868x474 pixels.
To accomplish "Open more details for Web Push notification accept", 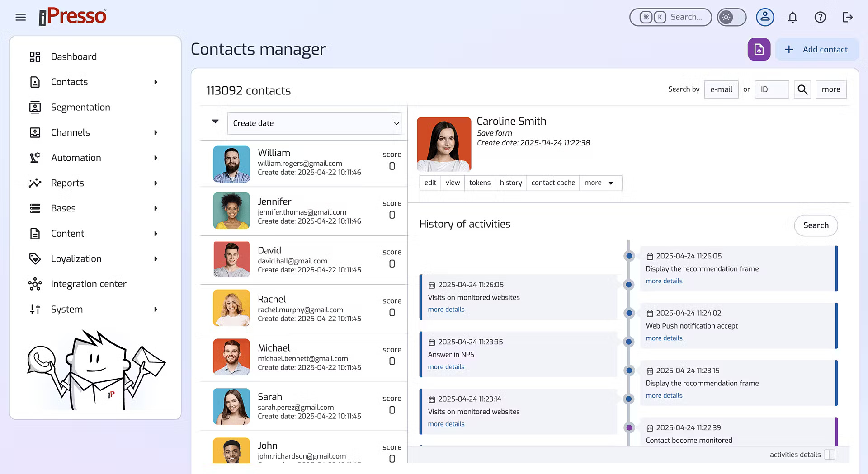I will (664, 338).
